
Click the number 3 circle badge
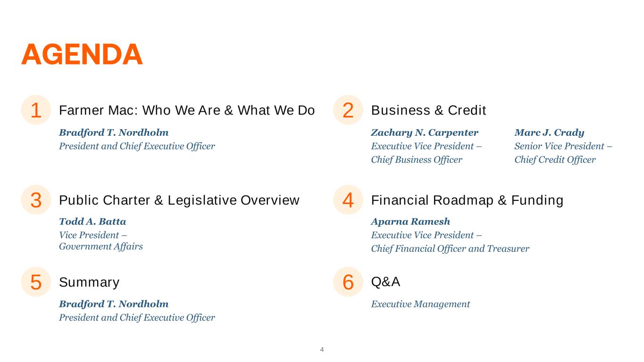pyautogui.click(x=36, y=200)
